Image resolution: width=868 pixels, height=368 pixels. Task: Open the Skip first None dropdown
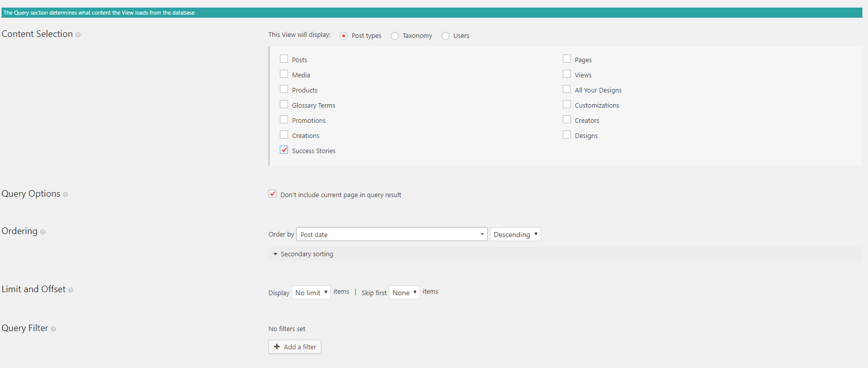pyautogui.click(x=404, y=292)
